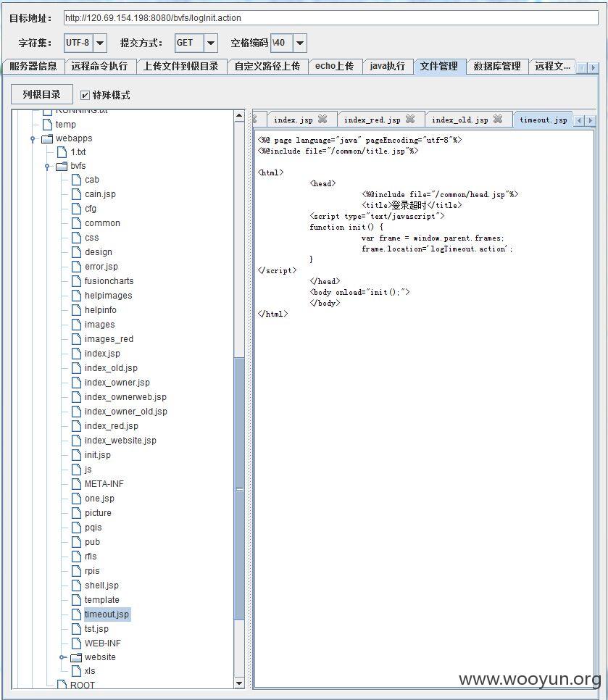Click the folder icon for webapps

47,138
